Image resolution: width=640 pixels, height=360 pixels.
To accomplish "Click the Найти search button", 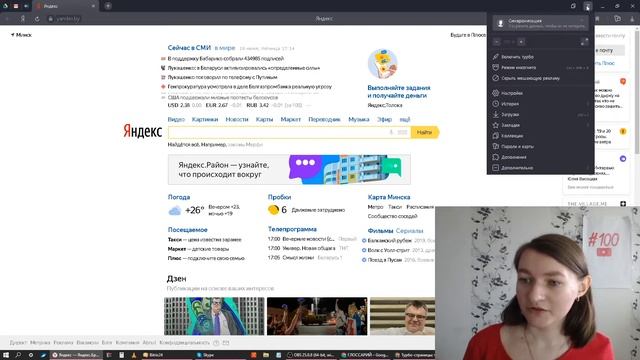I will [424, 132].
